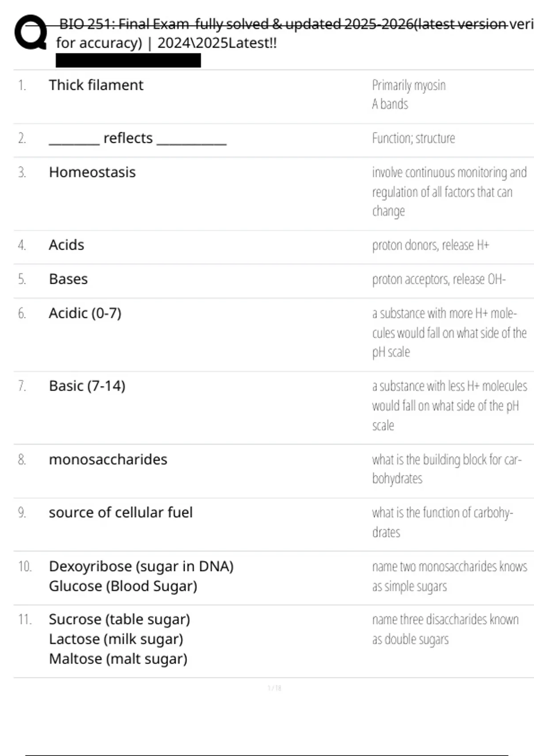The height and width of the screenshot is (756, 534).
Task: Click the BIO 251 Final Exam title
Action: [x=295, y=33]
